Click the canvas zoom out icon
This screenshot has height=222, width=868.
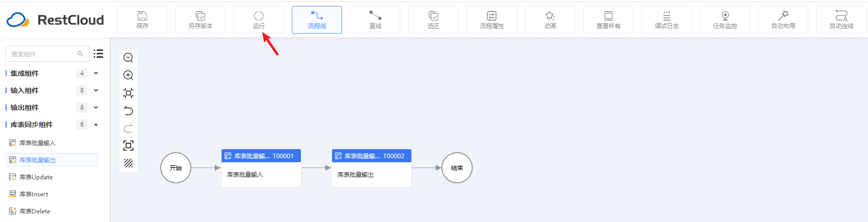tap(128, 58)
